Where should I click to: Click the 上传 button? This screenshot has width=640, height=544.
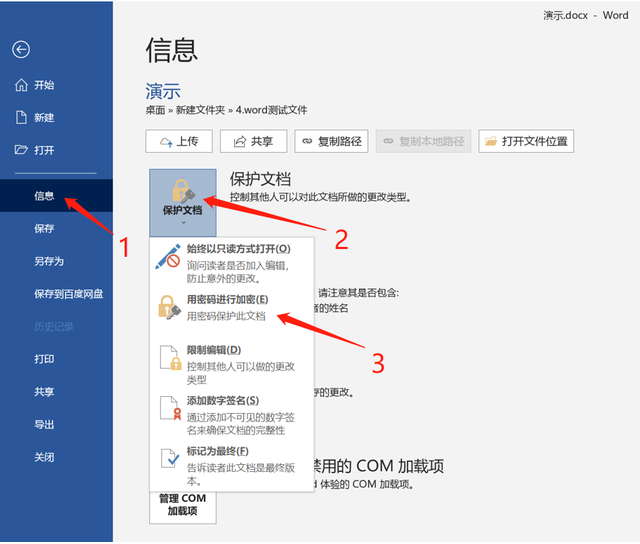click(x=179, y=141)
